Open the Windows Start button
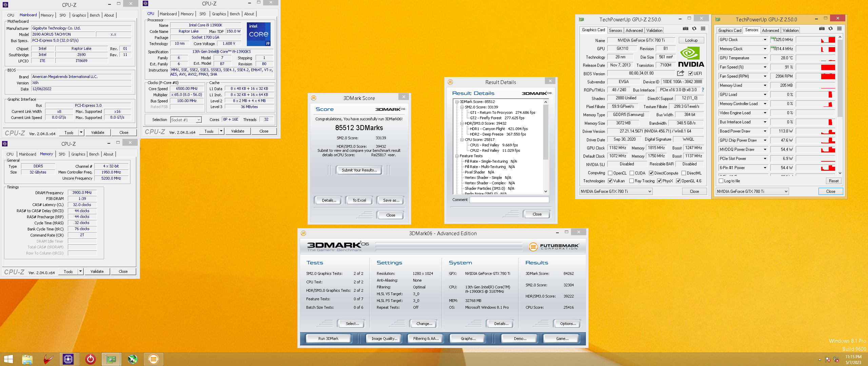Image resolution: width=868 pixels, height=366 pixels. (x=8, y=359)
